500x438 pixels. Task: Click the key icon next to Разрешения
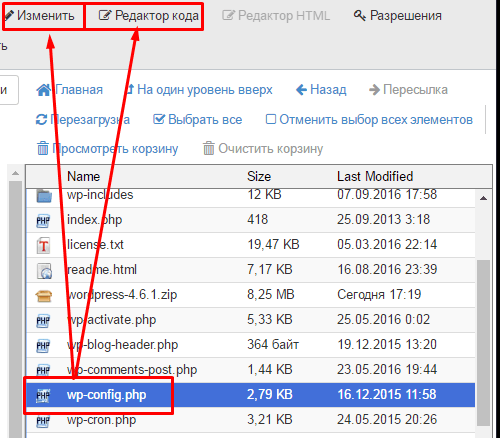click(359, 15)
